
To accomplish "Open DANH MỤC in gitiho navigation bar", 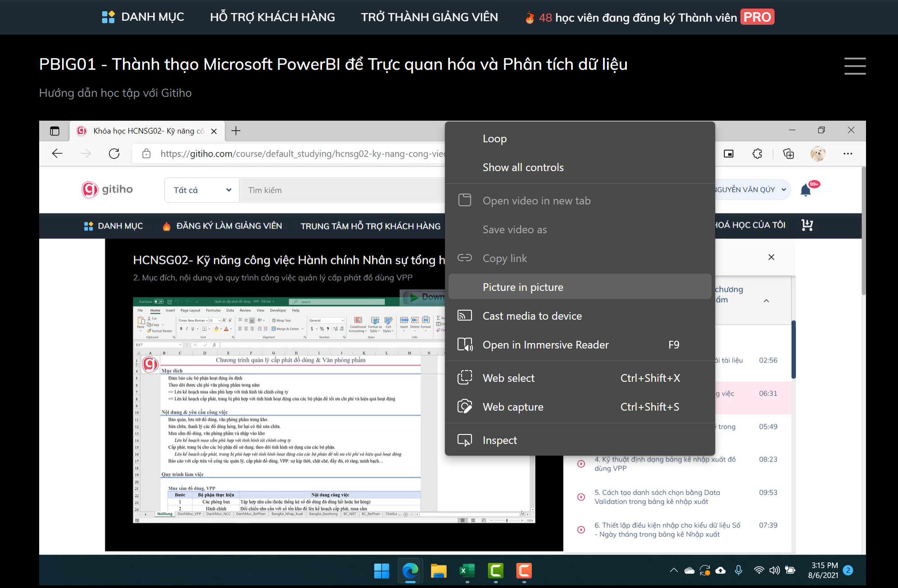I will coord(113,226).
